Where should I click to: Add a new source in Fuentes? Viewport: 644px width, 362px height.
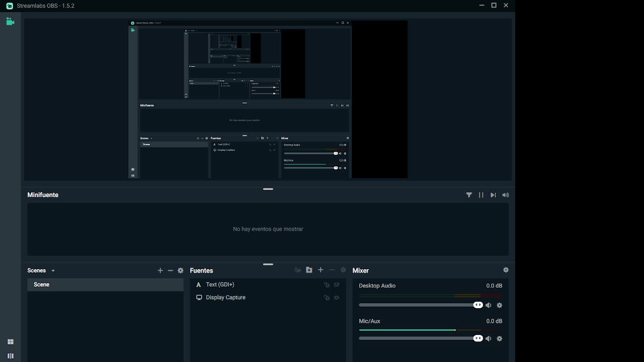(320, 270)
